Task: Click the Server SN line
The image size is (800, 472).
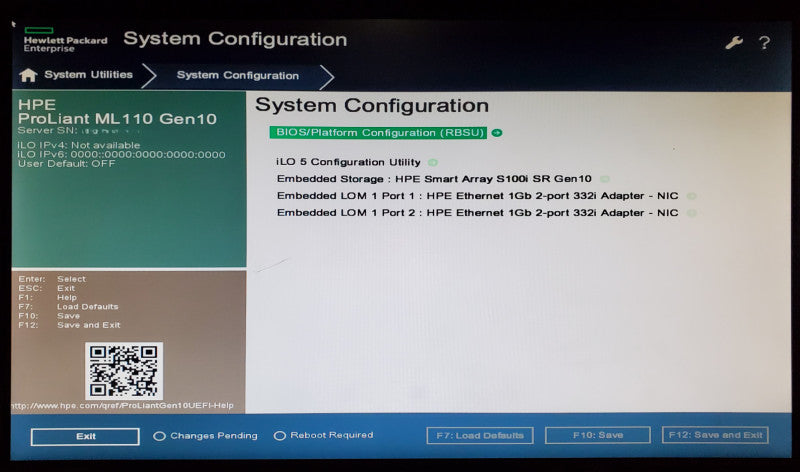Action: coord(79,131)
